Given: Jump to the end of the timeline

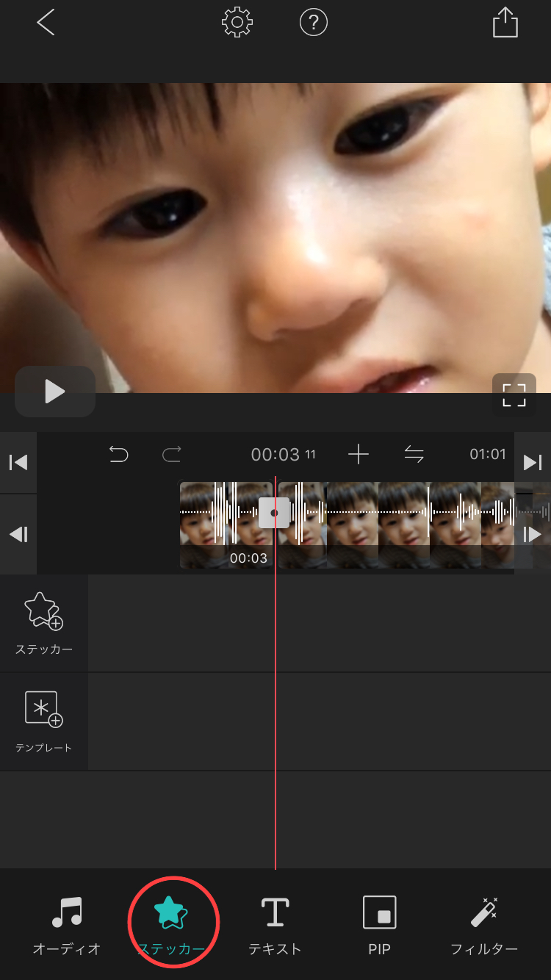Looking at the screenshot, I should click(x=532, y=462).
